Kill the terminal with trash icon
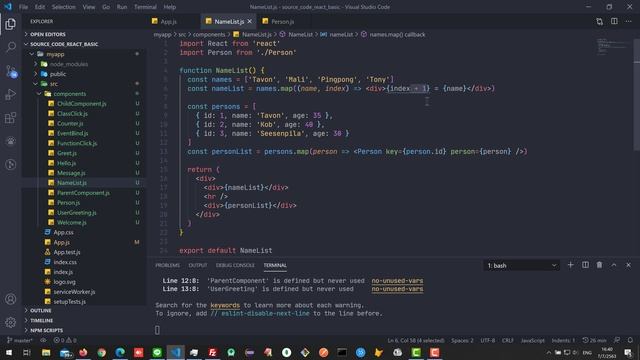 [x=599, y=265]
